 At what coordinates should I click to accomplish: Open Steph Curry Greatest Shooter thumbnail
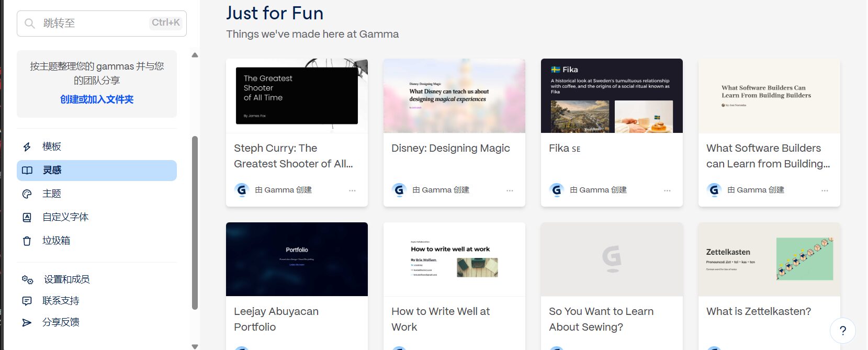pos(297,96)
